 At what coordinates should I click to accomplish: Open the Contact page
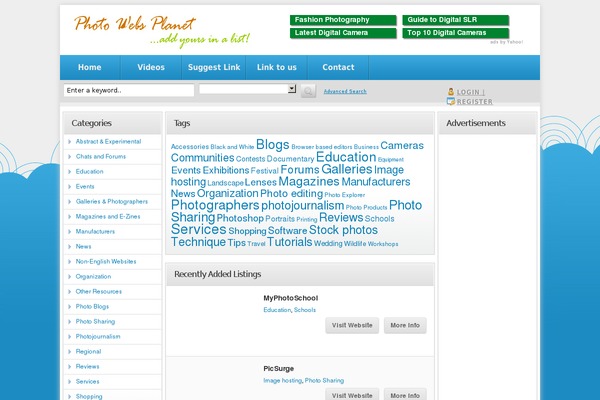[338, 67]
